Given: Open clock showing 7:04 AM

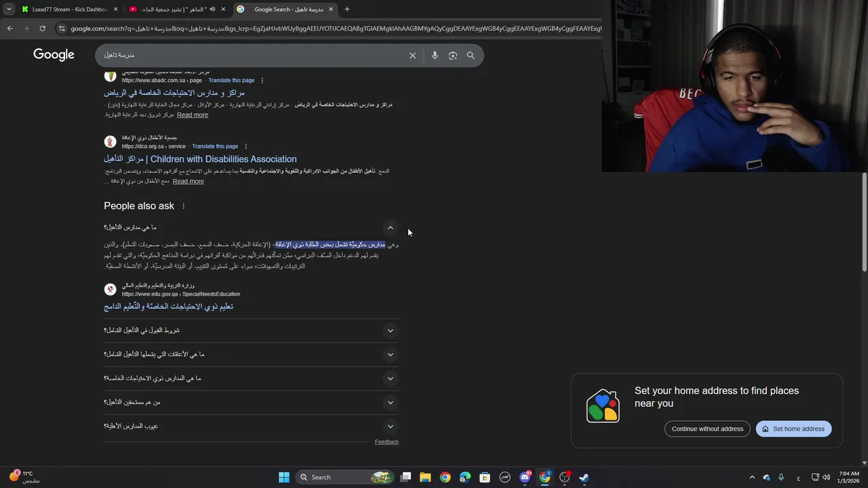Looking at the screenshot, I should [x=849, y=477].
